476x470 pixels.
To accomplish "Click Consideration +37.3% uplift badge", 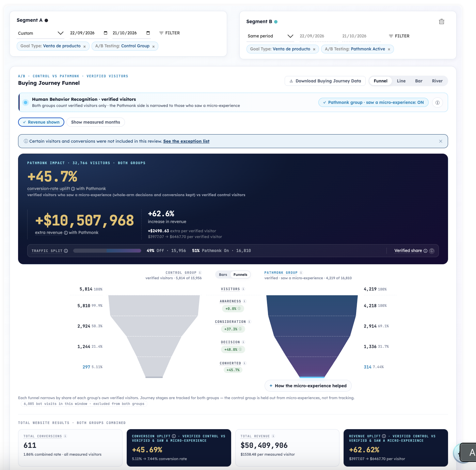I will coord(233,329).
